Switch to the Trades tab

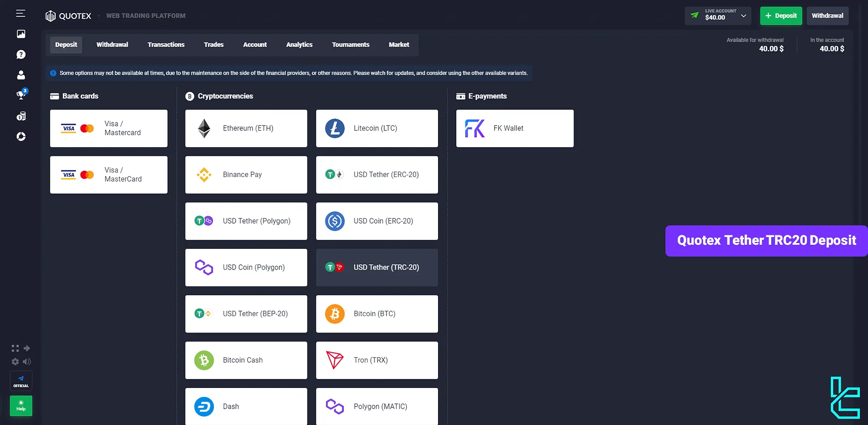coord(214,45)
